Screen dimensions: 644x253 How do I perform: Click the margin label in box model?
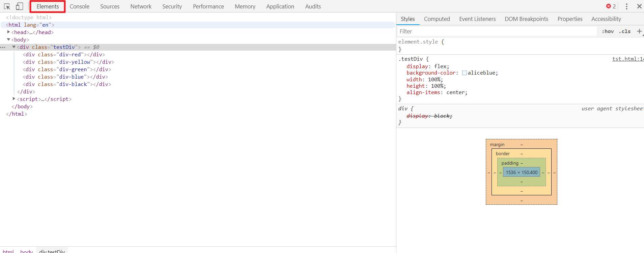[x=497, y=144]
